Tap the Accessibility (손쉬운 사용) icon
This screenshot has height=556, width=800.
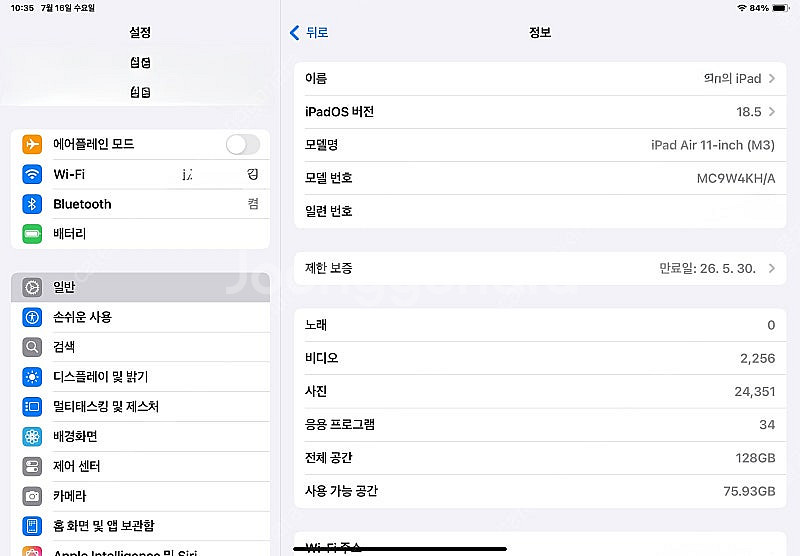32,317
